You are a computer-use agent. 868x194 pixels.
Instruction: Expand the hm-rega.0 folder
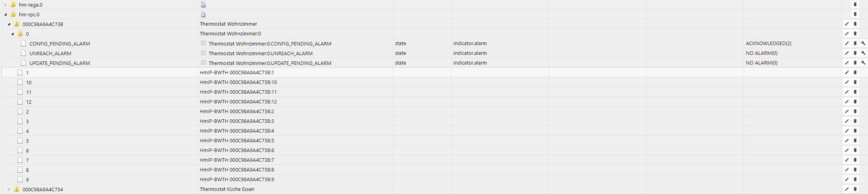pos(5,5)
